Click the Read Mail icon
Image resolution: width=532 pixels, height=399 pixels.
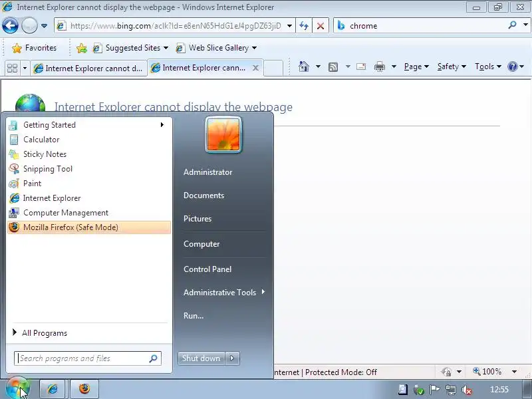pyautogui.click(x=361, y=66)
